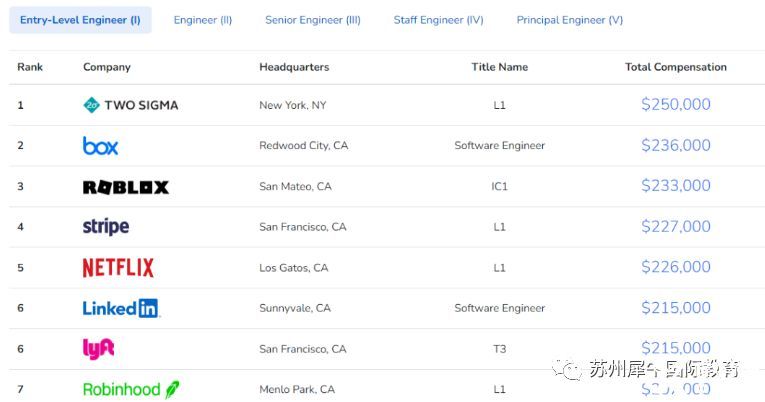Click the Netflix logo

tap(118, 268)
